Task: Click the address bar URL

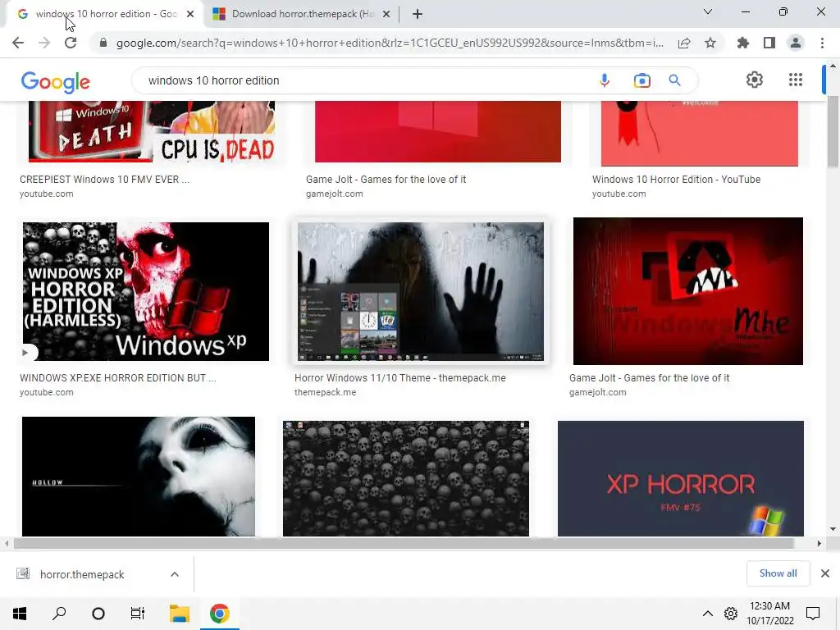Action: 390,43
